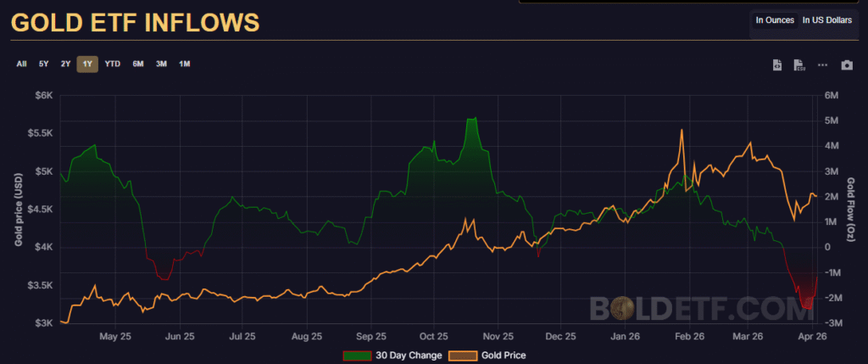Open the three-dot more options menu
Image resolution: width=868 pixels, height=364 pixels.
pos(822,65)
